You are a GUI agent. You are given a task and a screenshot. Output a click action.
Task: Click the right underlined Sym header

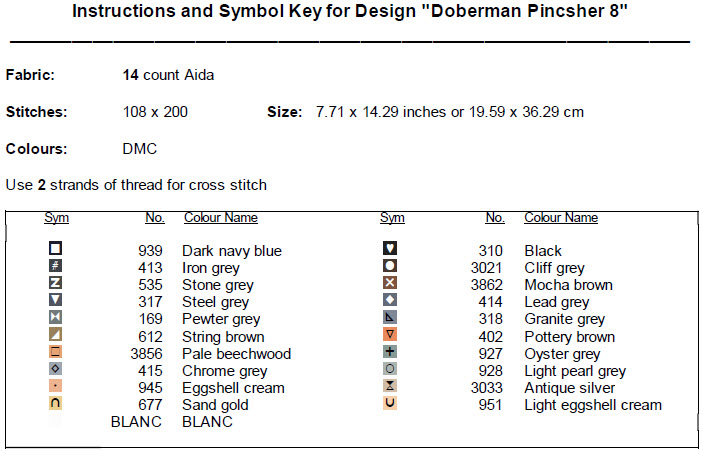[392, 218]
